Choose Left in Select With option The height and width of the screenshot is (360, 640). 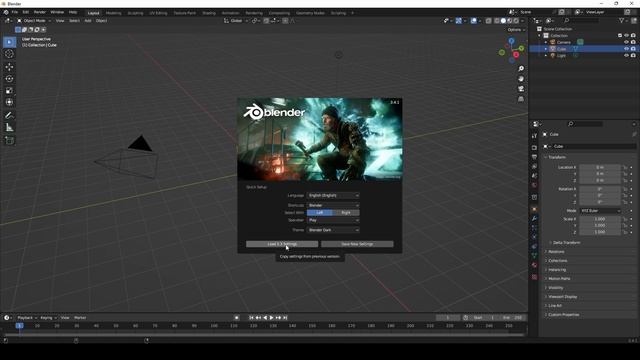click(320, 213)
